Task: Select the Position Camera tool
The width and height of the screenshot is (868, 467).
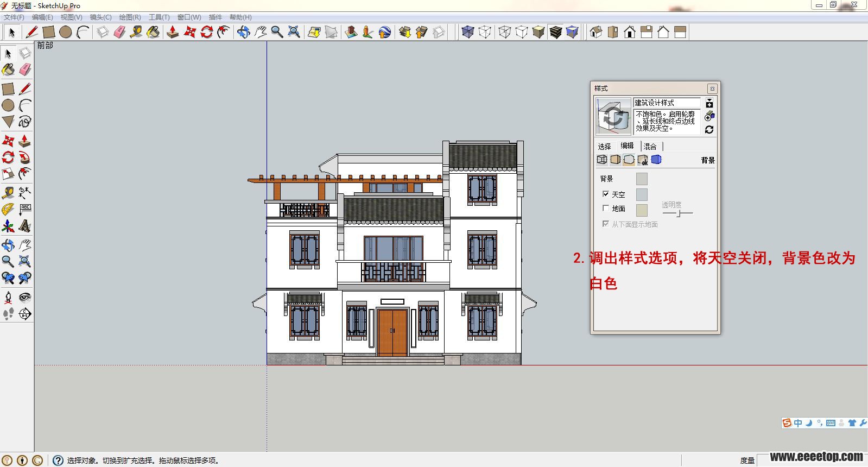Action: [8, 298]
